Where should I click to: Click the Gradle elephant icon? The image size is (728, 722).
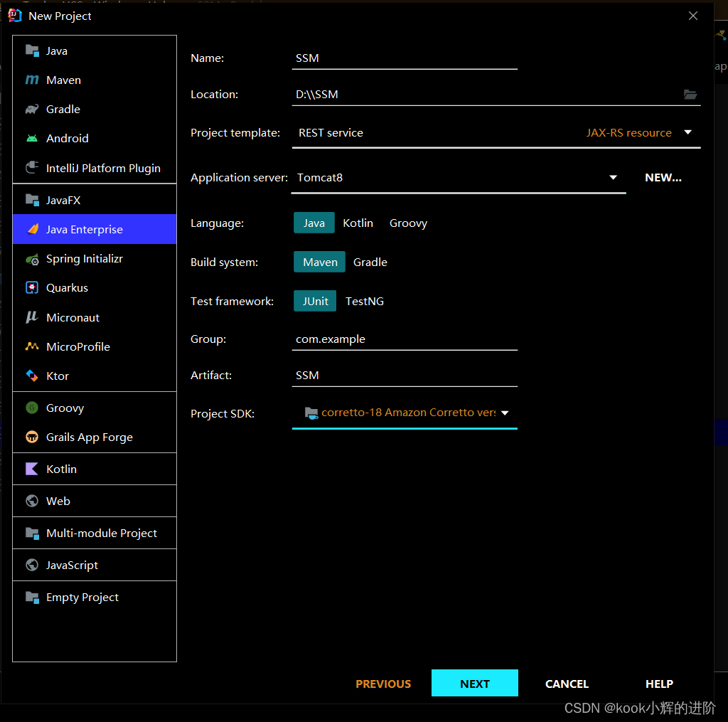tap(32, 109)
